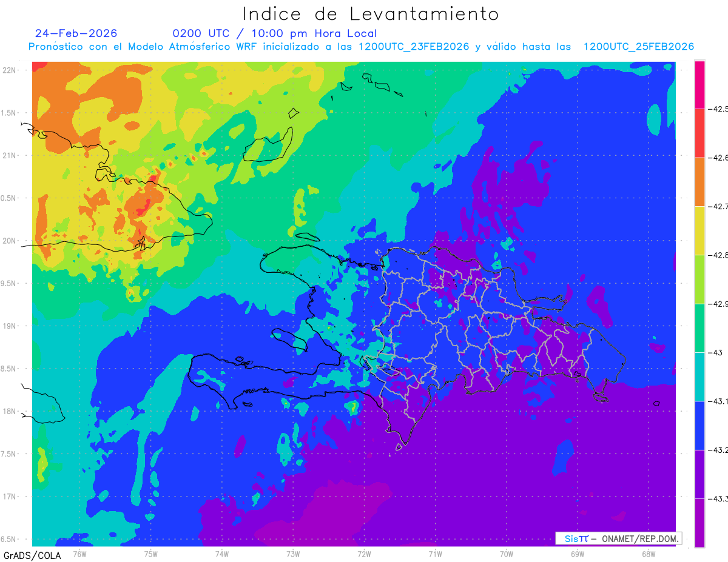The width and height of the screenshot is (728, 562).
Task: Select the date text '24-Feb-2026'
Action: (76, 33)
